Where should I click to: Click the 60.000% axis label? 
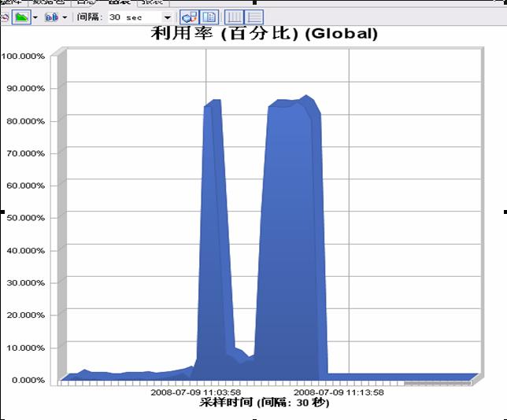point(25,186)
